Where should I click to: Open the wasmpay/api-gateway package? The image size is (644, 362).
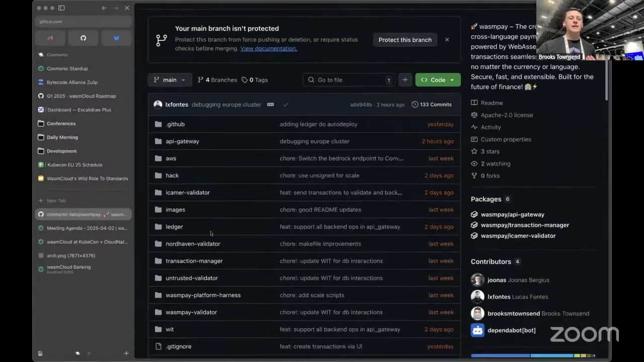(512, 215)
